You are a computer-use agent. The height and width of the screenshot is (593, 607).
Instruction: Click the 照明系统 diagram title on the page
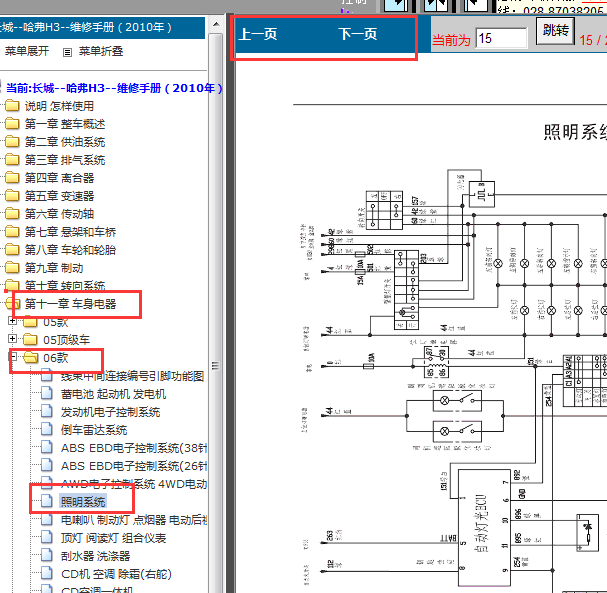[x=575, y=132]
